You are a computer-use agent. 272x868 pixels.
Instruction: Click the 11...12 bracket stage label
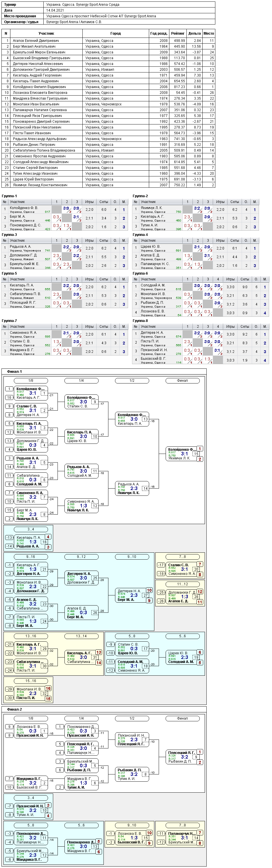click(x=183, y=584)
